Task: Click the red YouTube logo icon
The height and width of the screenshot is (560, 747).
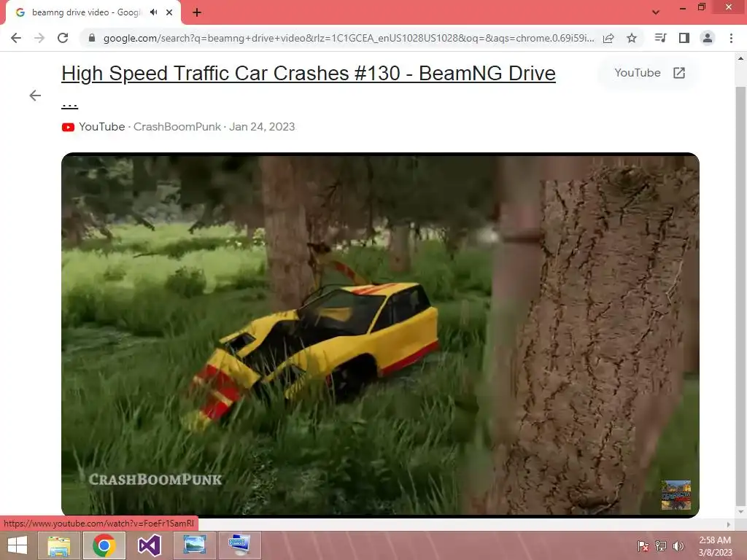Action: tap(68, 127)
